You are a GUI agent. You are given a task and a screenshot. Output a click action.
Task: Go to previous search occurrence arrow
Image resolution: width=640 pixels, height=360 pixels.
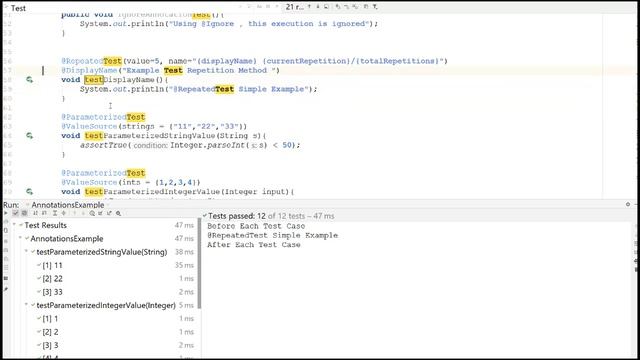click(x=309, y=7)
